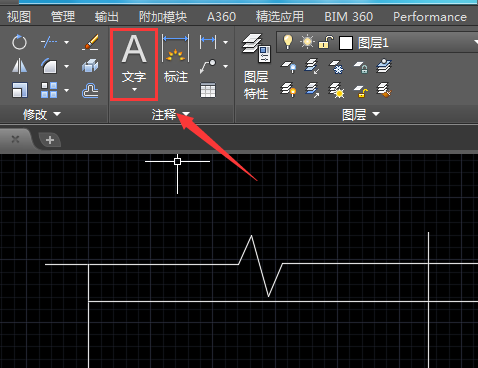Open the BIM 360 ribbon tab
The height and width of the screenshot is (368, 478).
[x=349, y=16]
